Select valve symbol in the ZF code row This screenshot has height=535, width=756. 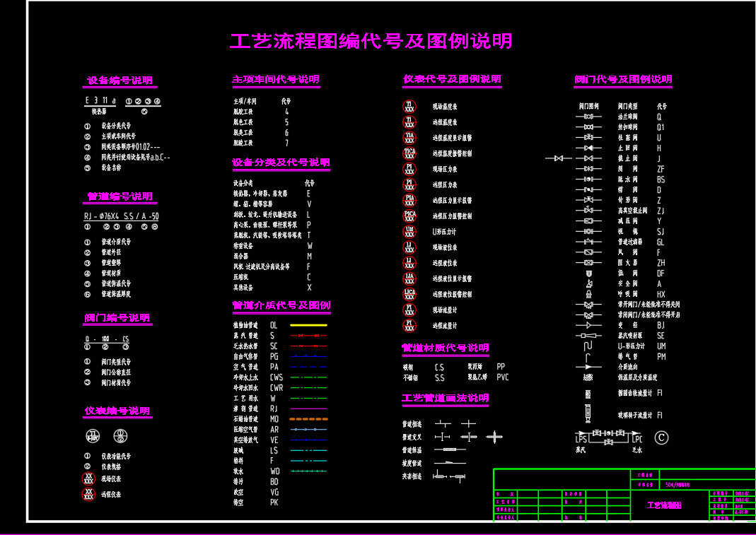pos(588,169)
